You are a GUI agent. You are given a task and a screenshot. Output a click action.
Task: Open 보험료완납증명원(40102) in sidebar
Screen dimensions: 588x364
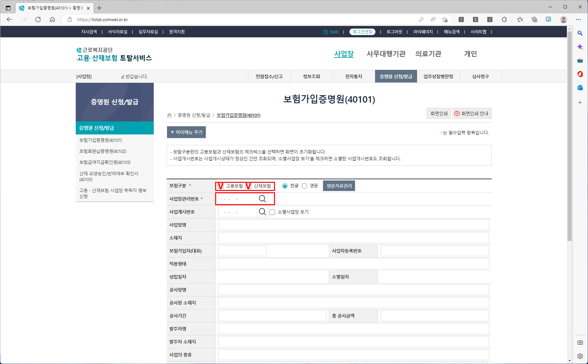[103, 151]
